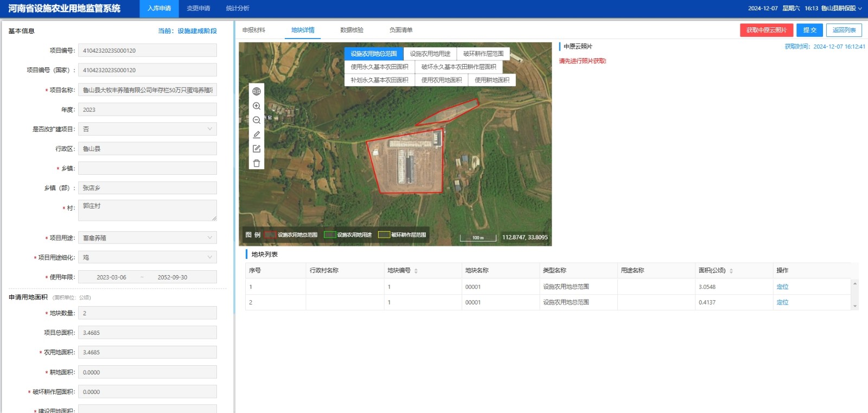The image size is (868, 413).
Task: Toggle 设施农用地用途 layer button
Action: pos(430,54)
